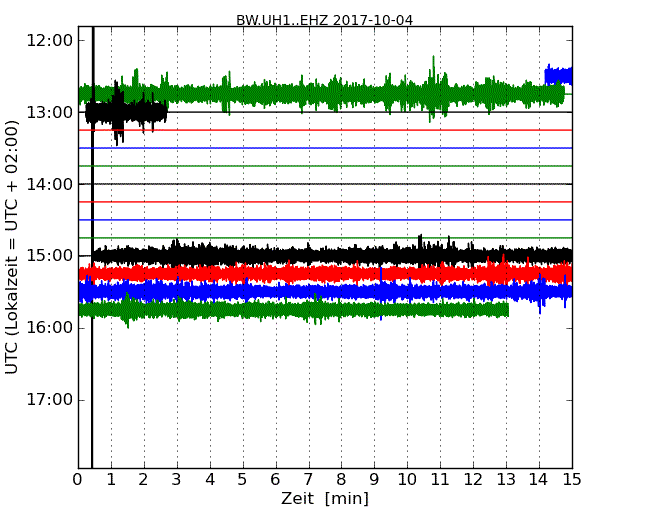650x520 pixels.
Task: Click the 'Zeit [min]' x-axis label
Action: tap(324, 499)
